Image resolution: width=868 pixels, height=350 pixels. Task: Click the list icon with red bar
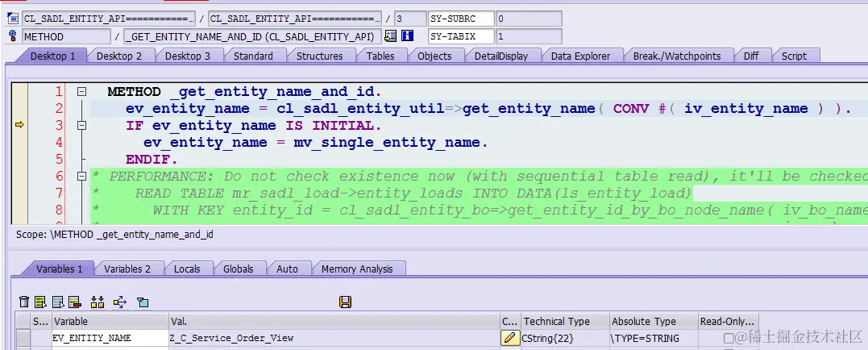75,302
